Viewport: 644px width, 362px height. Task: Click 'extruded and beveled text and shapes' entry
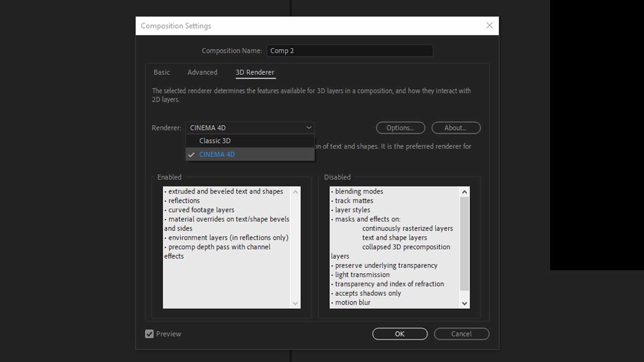point(226,191)
